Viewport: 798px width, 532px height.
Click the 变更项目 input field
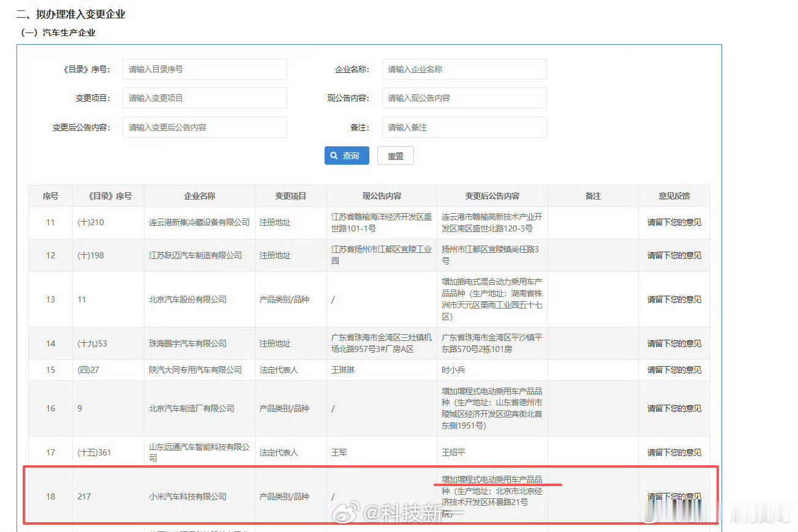coord(205,98)
